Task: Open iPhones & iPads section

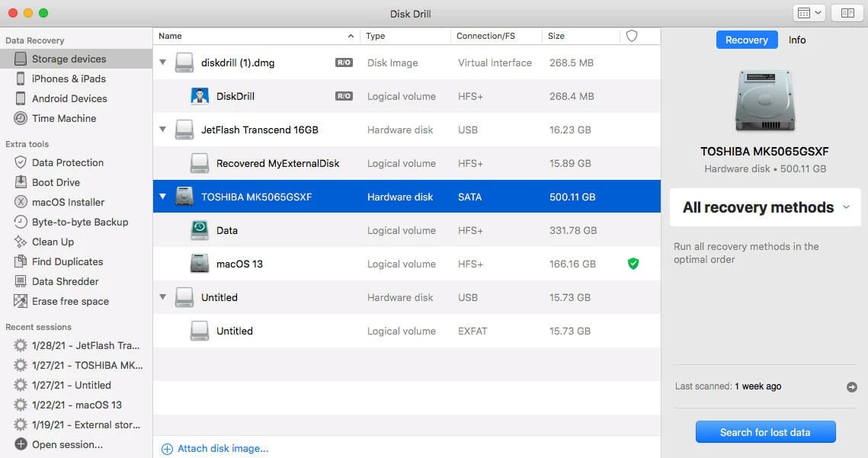Action: coord(68,78)
